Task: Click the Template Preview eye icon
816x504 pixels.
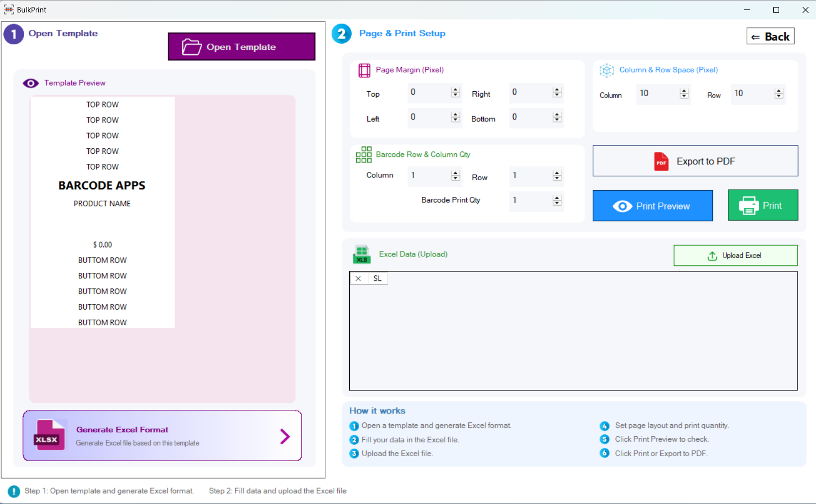Action: click(x=31, y=83)
